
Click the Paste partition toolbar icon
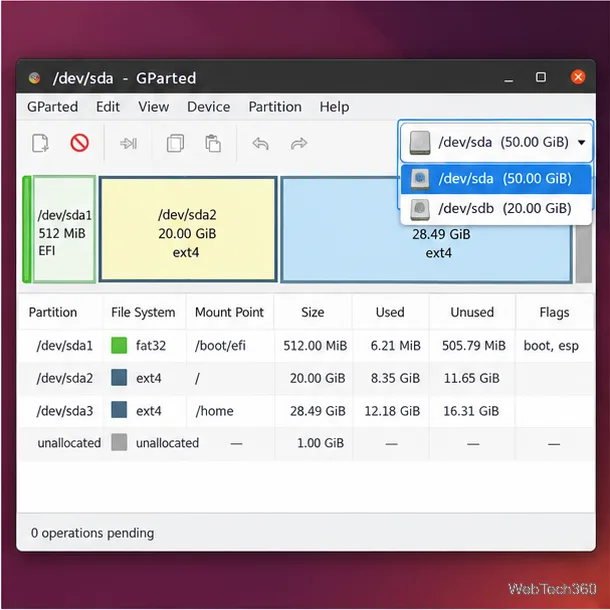tap(213, 143)
